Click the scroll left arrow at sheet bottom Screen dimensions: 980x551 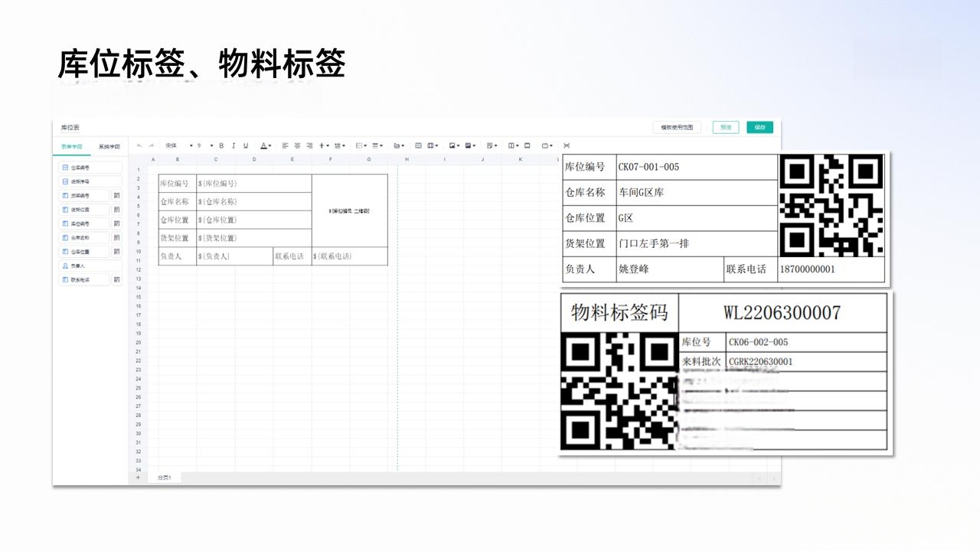(x=759, y=478)
